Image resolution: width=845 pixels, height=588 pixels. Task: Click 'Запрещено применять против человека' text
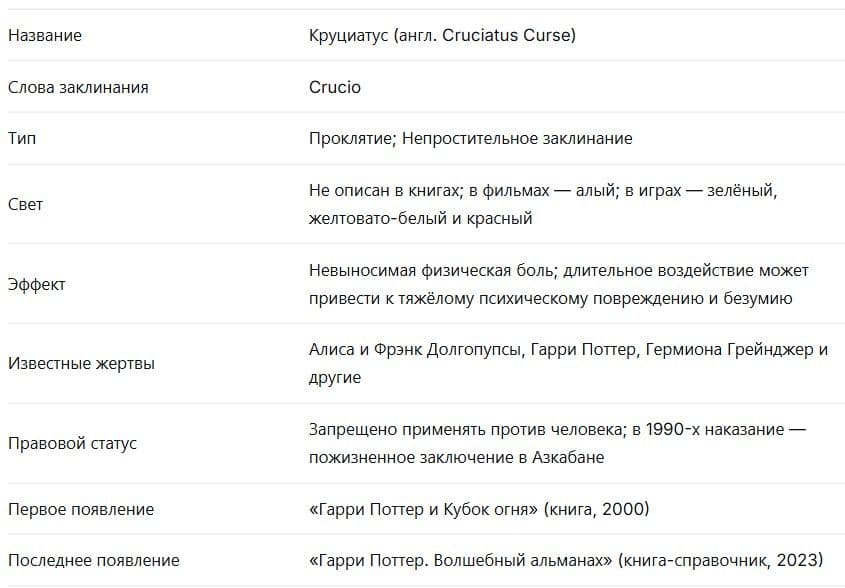coord(466,430)
